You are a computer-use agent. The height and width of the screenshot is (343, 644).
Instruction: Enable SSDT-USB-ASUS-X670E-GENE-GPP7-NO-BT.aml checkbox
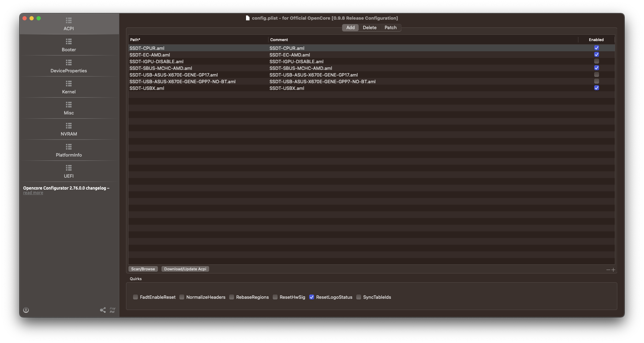tap(597, 81)
